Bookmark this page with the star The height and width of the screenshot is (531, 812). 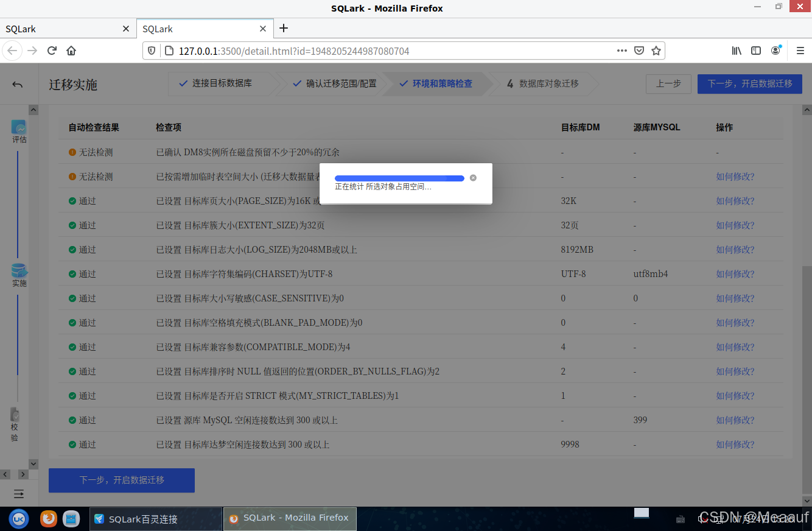coord(656,51)
